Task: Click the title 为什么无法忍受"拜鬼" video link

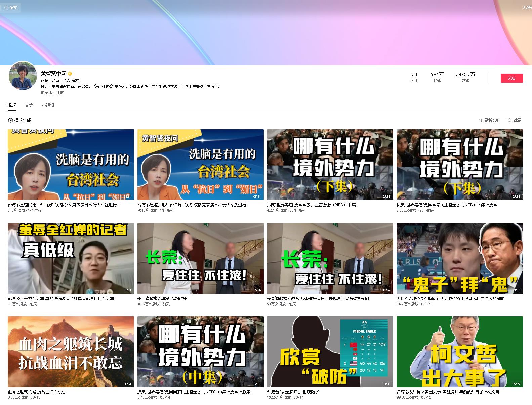Action: coord(451,298)
